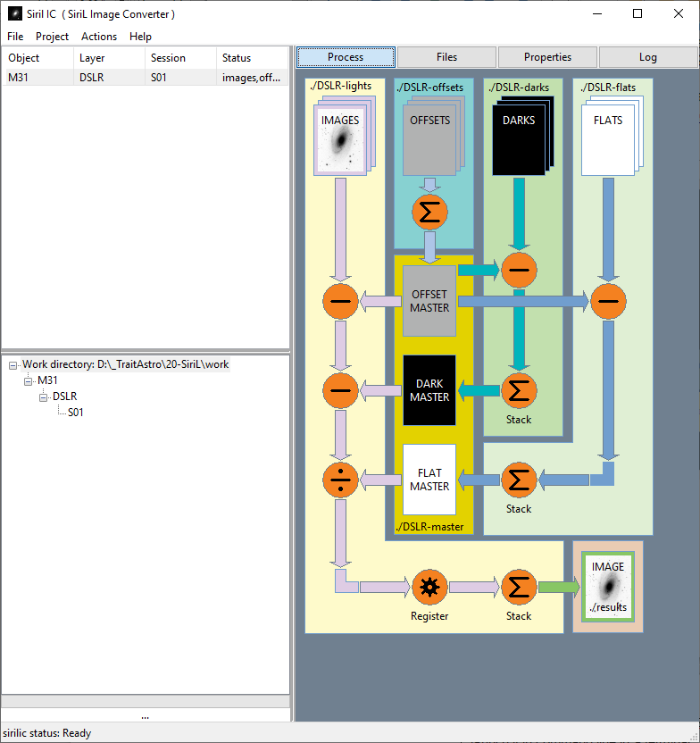The image size is (700, 743).
Task: Click the Siril IC application icon in title bar
Action: point(14,13)
